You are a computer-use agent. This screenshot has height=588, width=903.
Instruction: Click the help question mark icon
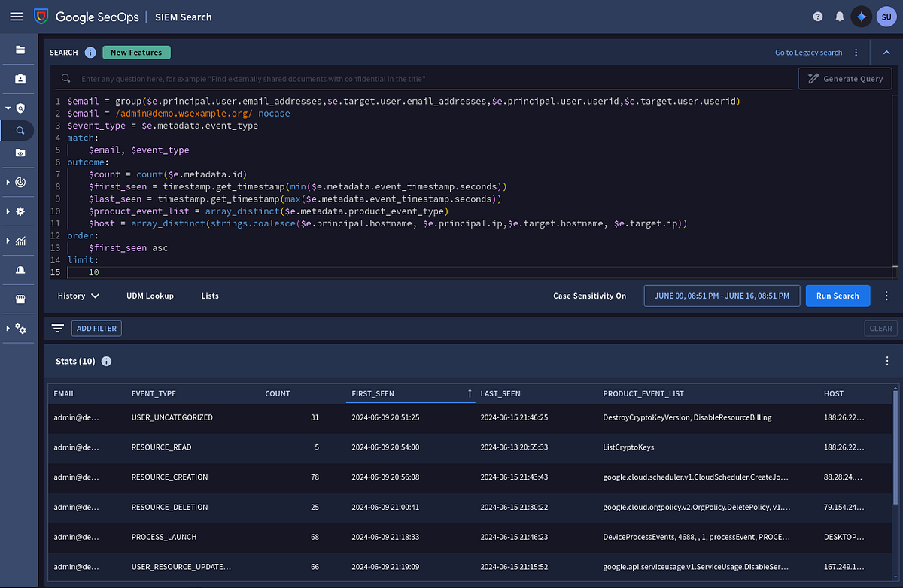pyautogui.click(x=818, y=16)
